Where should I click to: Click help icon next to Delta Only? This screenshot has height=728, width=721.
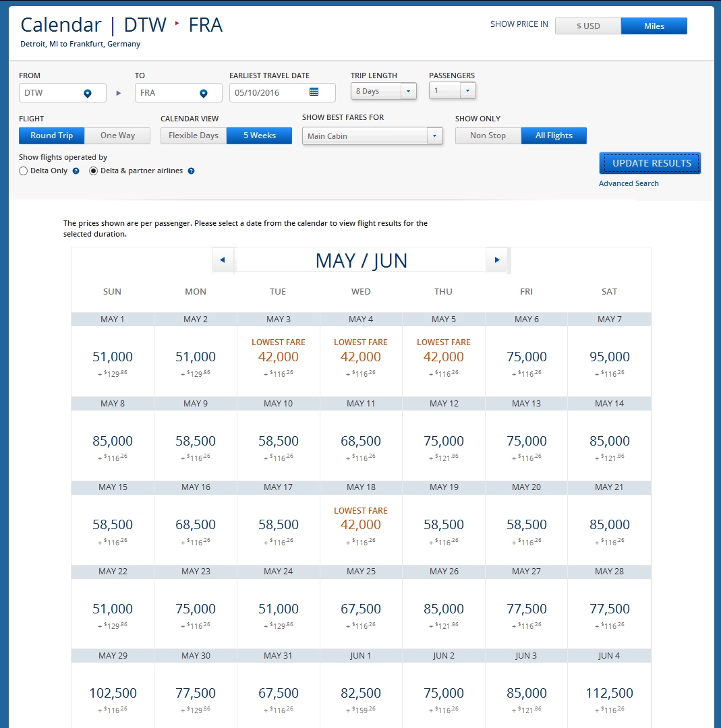(x=76, y=171)
